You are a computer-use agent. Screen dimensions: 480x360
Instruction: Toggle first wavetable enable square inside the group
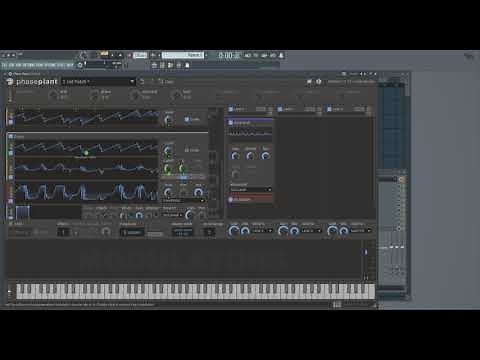11,153
